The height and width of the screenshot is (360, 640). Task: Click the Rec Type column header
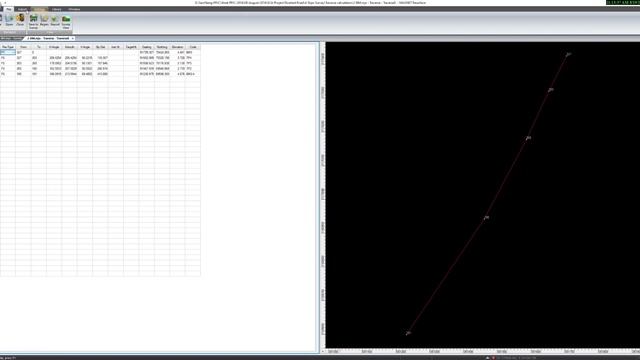(x=8, y=47)
